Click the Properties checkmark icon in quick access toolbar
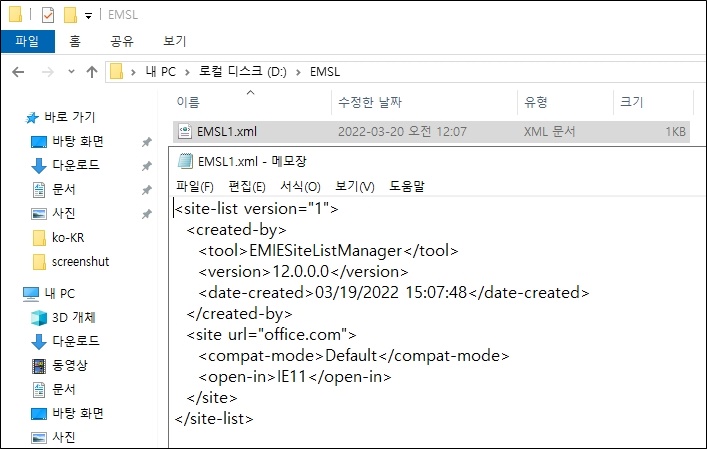 click(48, 15)
